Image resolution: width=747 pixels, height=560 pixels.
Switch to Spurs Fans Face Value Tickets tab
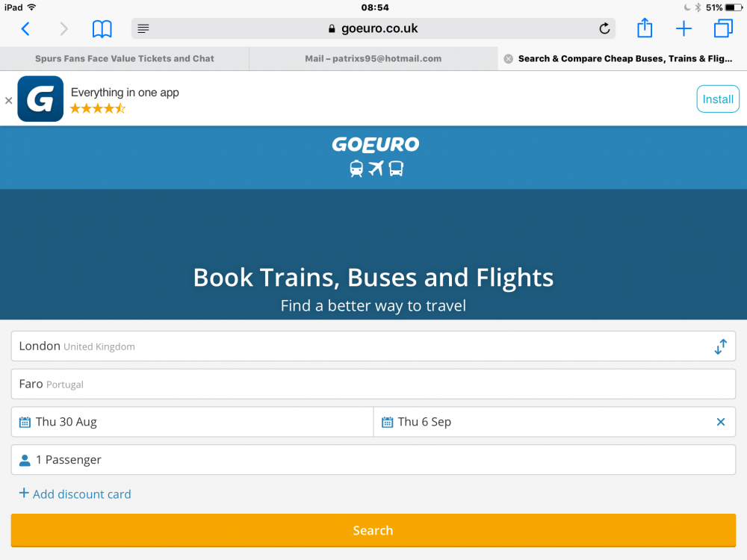[124, 58]
